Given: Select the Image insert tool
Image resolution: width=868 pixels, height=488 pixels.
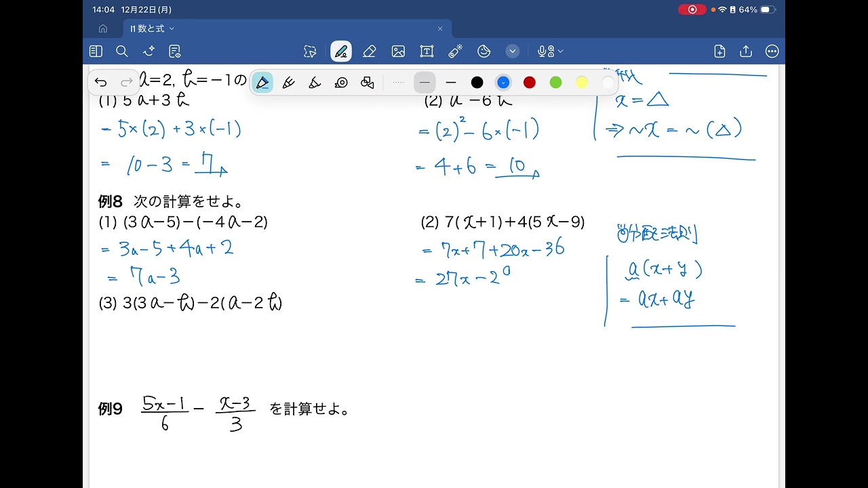Looking at the screenshot, I should 398,52.
